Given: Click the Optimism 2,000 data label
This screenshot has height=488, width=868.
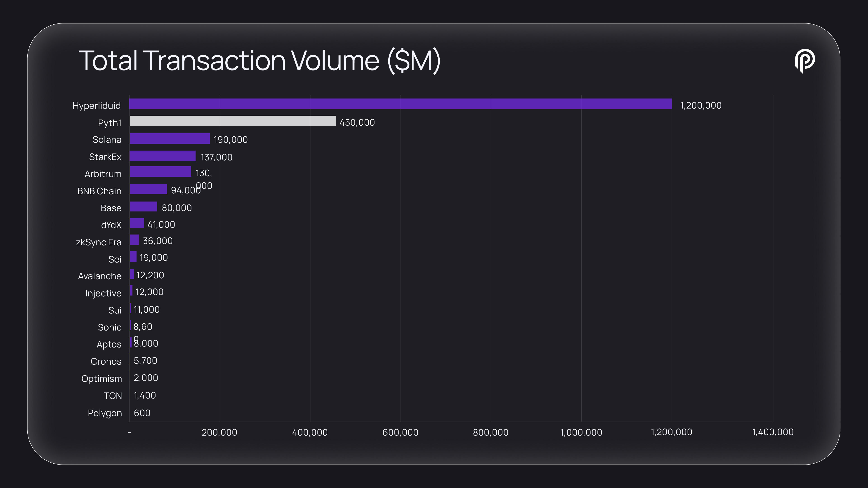Looking at the screenshot, I should (146, 378).
